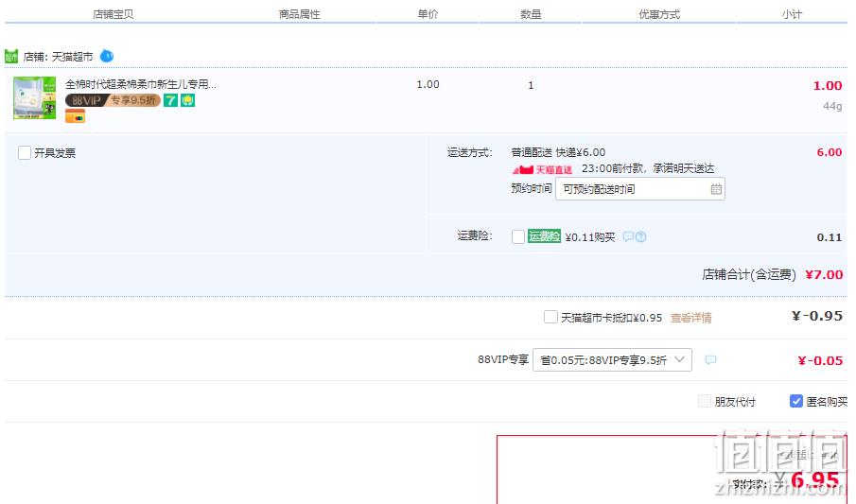Click the 优惠方式 column header
The image size is (856, 504).
(659, 15)
